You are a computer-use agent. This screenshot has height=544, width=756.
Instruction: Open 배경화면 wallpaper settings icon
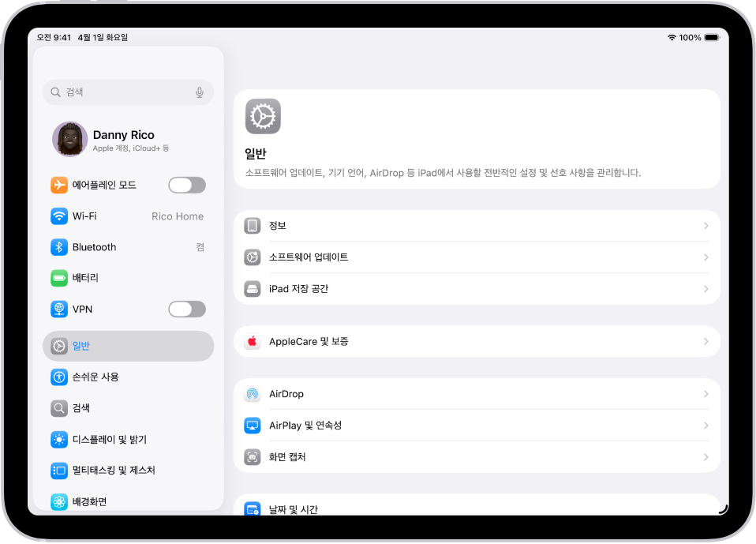(59, 501)
